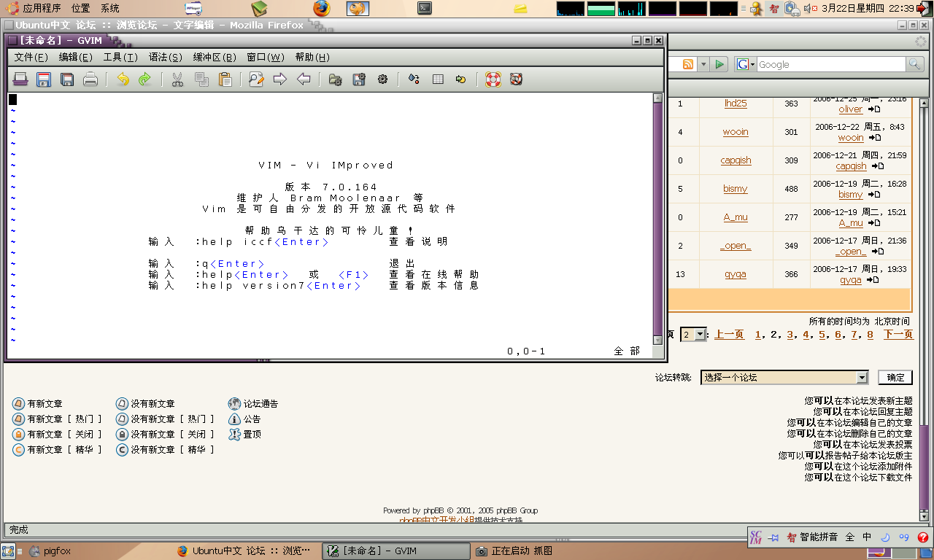Find next match with right arrow icon
The width and height of the screenshot is (934, 560).
pos(279,79)
